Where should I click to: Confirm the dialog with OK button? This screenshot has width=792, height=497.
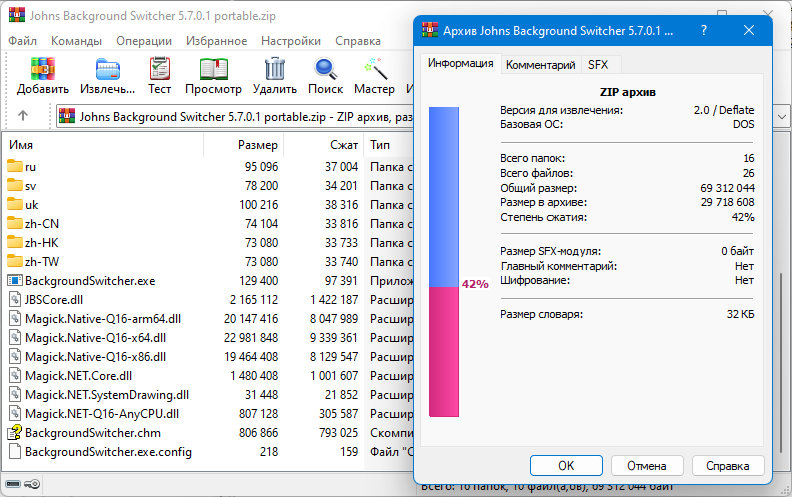click(x=566, y=466)
